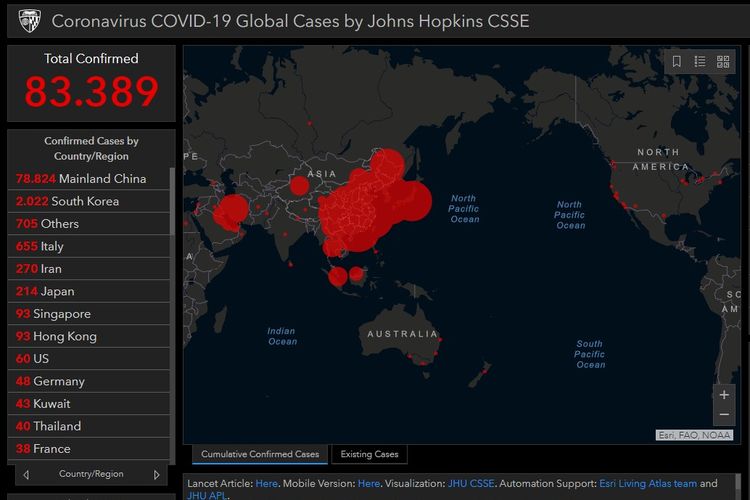This screenshot has width=750, height=500.
Task: Zoom out with the minus button
Action: [724, 415]
